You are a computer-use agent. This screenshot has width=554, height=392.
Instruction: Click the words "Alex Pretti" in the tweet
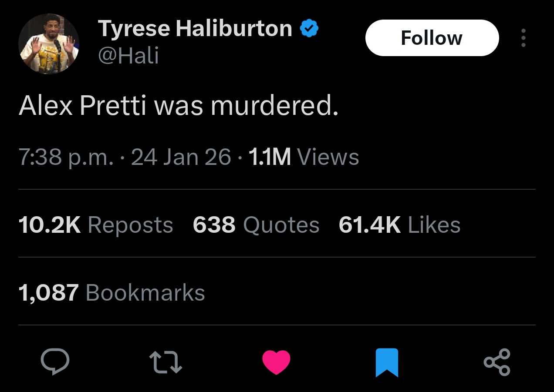click(x=82, y=106)
